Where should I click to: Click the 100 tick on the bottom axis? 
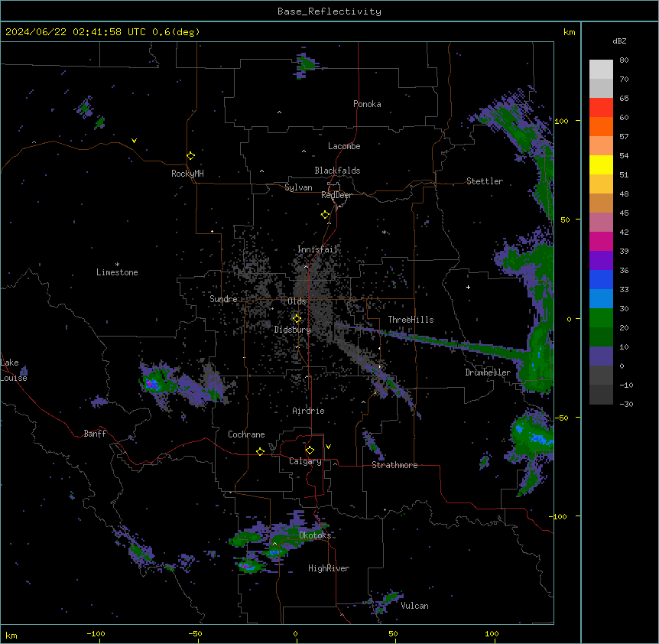click(x=492, y=633)
